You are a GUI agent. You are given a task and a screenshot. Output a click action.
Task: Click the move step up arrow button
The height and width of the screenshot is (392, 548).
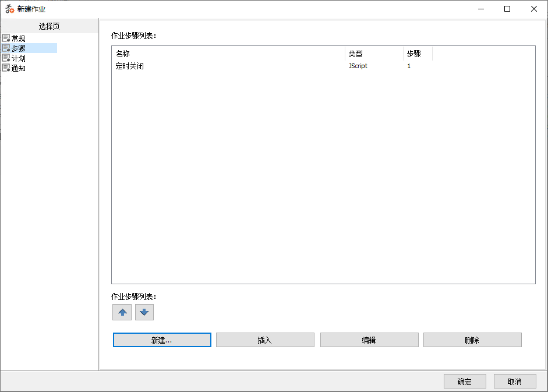point(122,312)
